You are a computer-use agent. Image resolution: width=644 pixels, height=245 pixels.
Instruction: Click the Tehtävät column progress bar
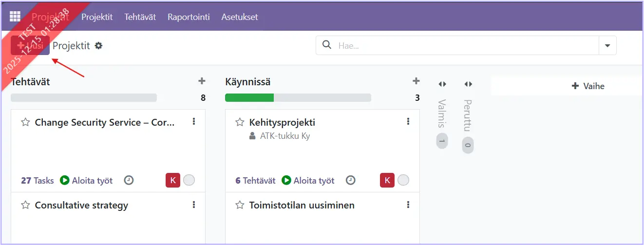click(84, 98)
